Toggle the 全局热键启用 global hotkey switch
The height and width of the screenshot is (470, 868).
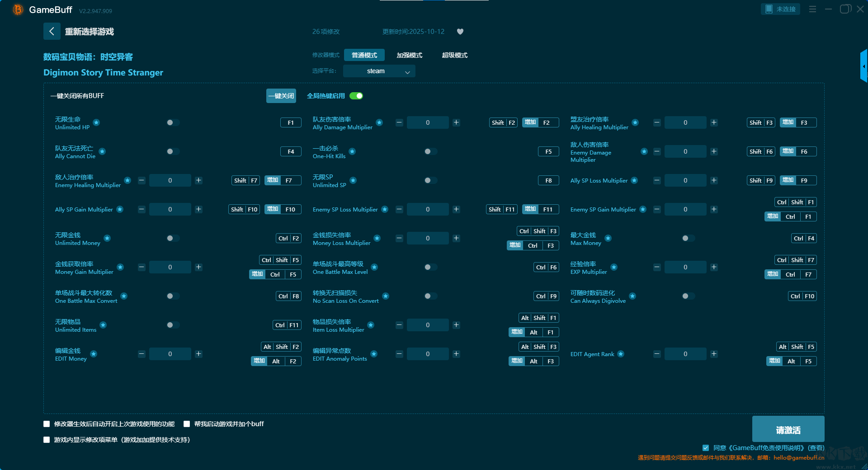click(356, 96)
